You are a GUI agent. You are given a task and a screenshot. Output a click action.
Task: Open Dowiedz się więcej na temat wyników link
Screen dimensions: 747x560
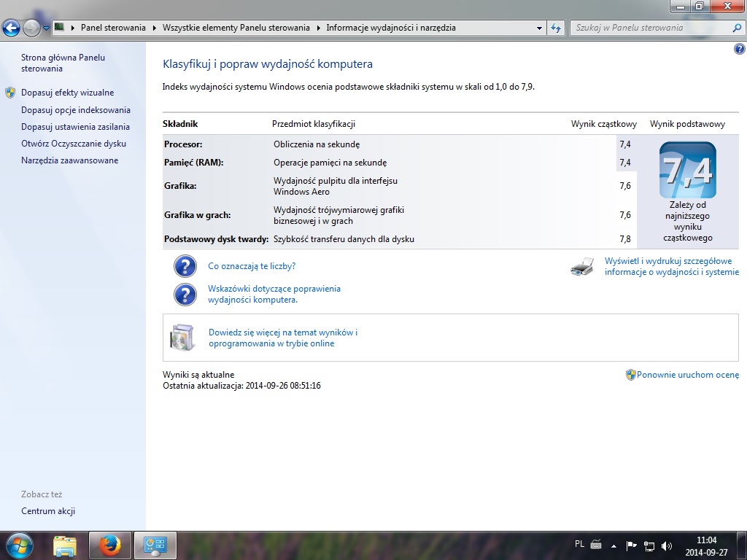pyautogui.click(x=283, y=338)
